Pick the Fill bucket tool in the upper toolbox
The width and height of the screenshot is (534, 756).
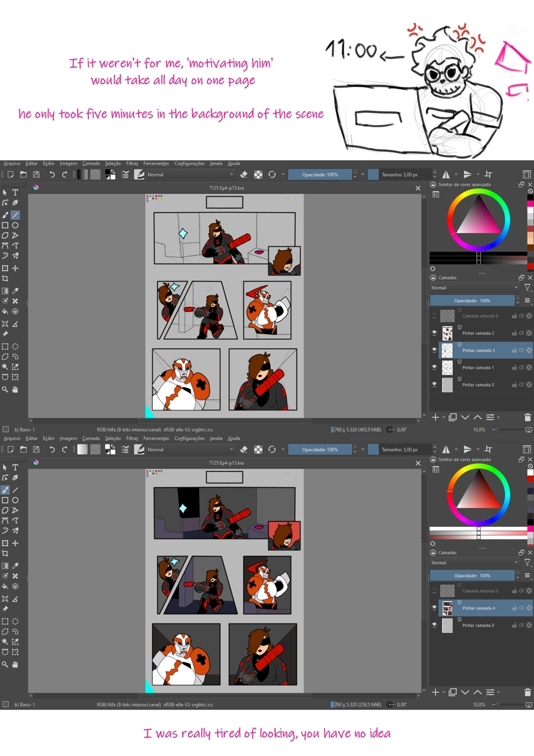[5, 311]
